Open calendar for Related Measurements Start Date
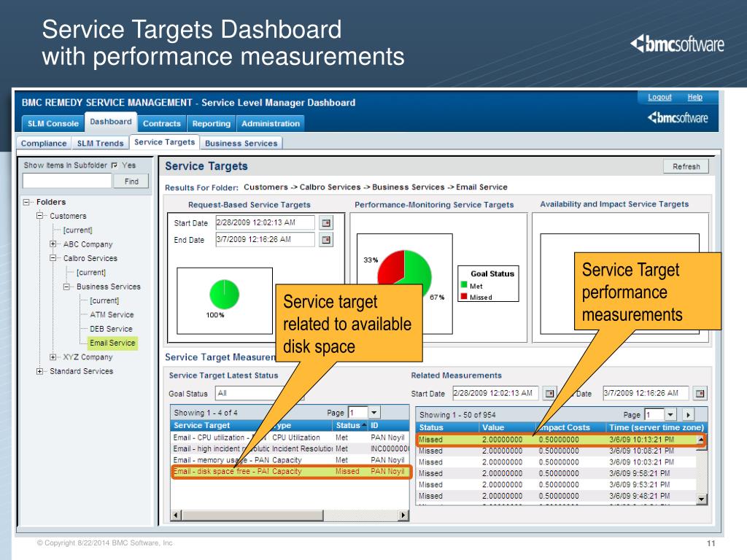The height and width of the screenshot is (560, 747). pyautogui.click(x=549, y=393)
